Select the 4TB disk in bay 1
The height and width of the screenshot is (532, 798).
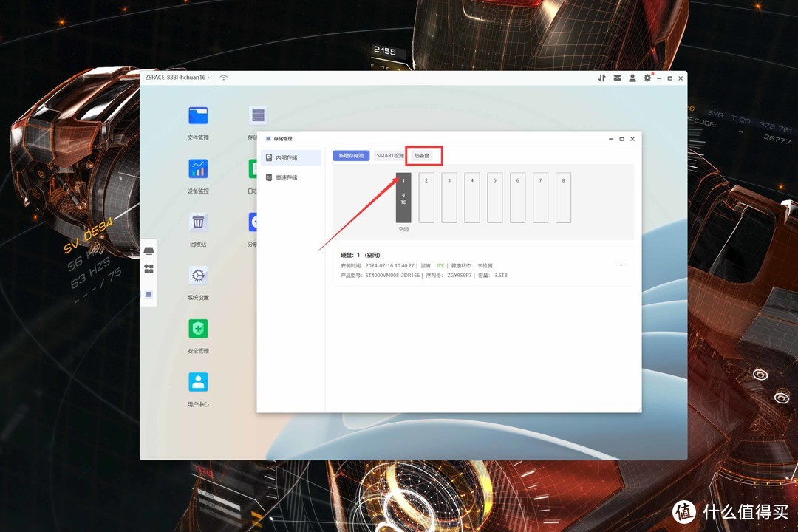tap(403, 197)
